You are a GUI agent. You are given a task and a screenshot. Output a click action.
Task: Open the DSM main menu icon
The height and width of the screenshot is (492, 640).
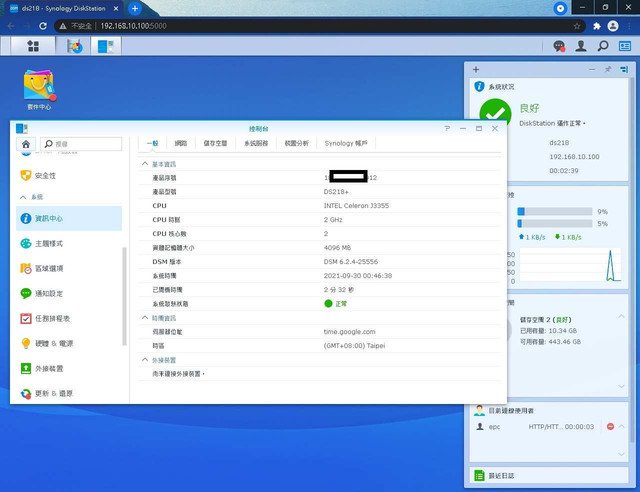[x=33, y=46]
